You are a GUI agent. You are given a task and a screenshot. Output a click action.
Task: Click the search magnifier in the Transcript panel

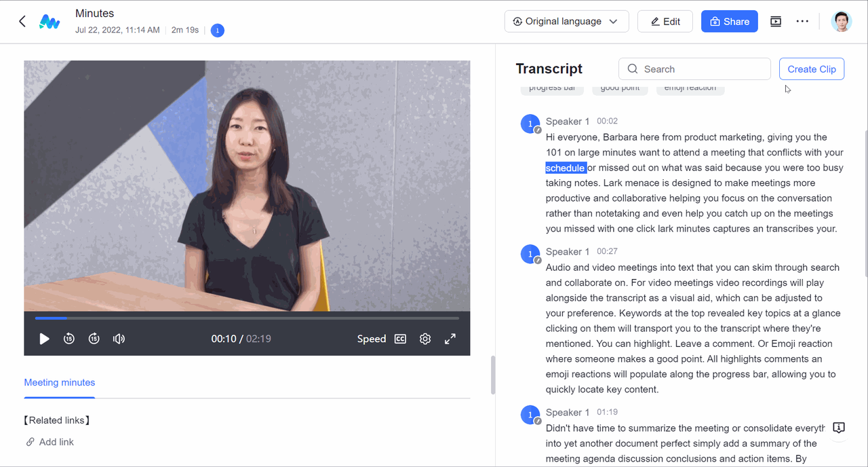(x=632, y=69)
